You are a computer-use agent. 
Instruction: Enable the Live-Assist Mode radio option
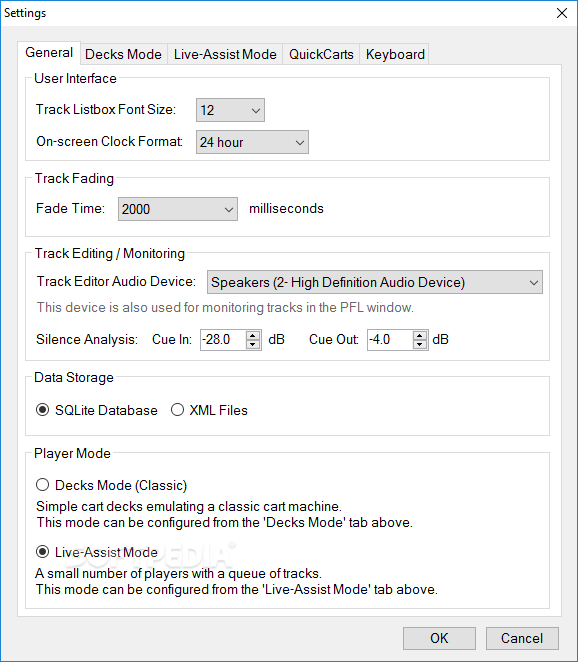(x=42, y=552)
